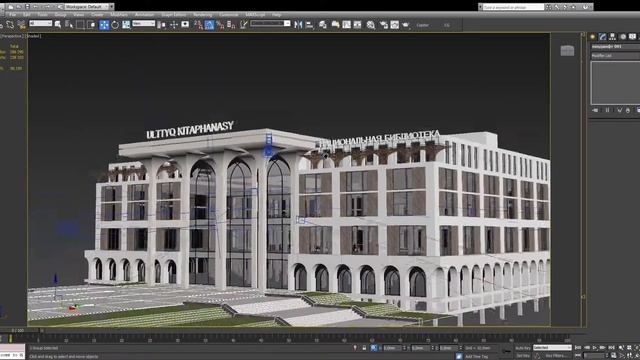Click the Auto Key button
640x360 pixels.
(x=523, y=348)
